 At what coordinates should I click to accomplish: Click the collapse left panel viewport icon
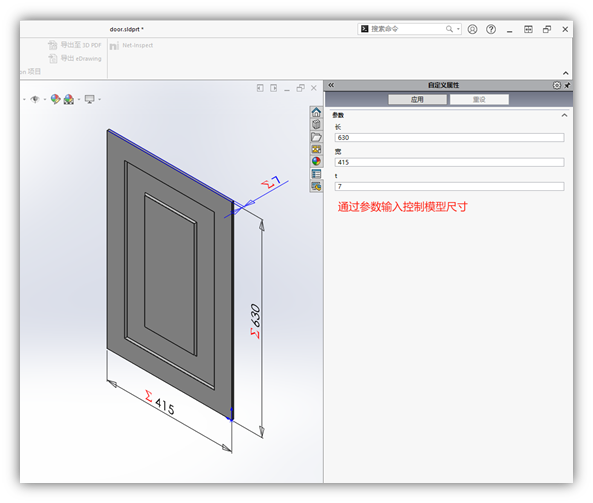(260, 88)
